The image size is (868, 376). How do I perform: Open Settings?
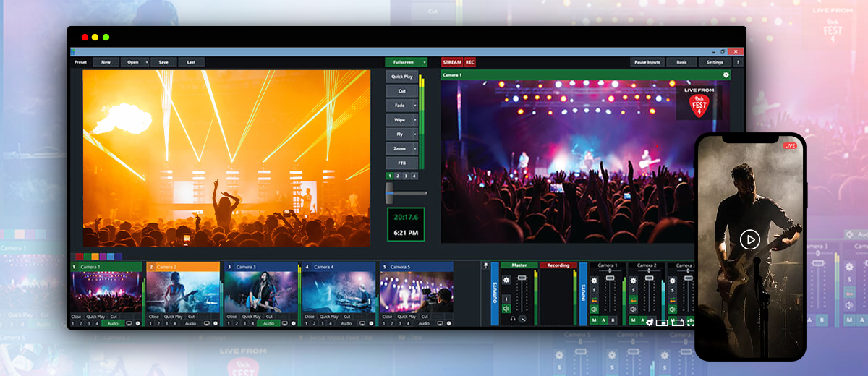[715, 62]
